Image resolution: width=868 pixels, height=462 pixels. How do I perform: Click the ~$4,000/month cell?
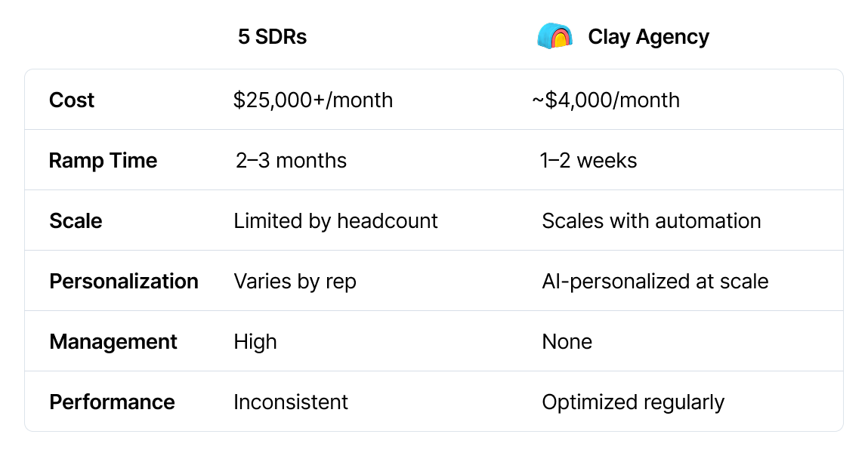point(606,100)
